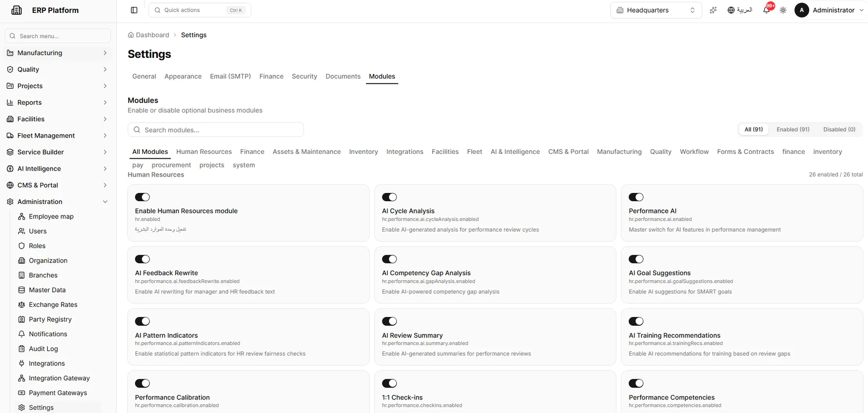Open the Quick actions search box
The width and height of the screenshot is (868, 413).
[200, 10]
